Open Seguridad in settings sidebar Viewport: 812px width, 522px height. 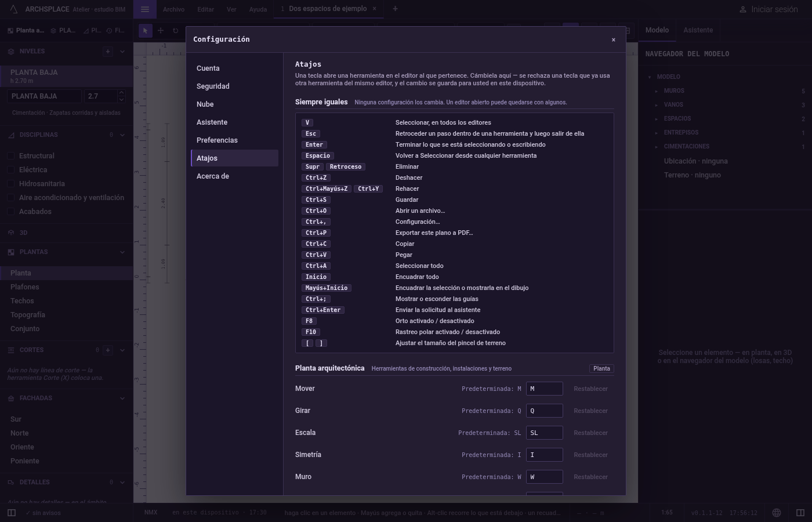(234, 86)
